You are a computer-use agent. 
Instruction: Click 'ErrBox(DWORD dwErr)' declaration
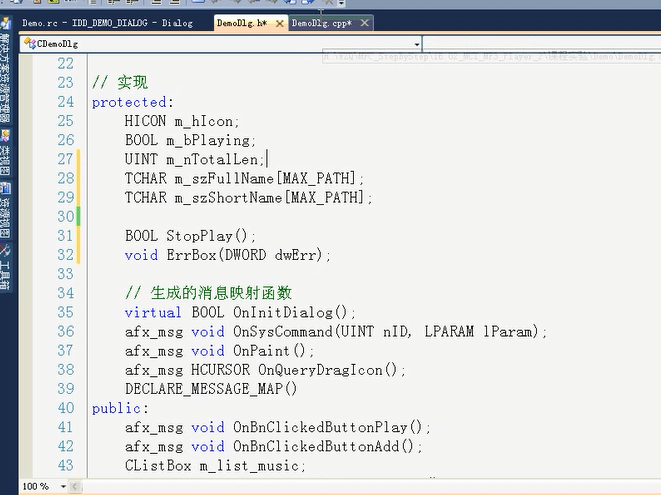coord(244,255)
